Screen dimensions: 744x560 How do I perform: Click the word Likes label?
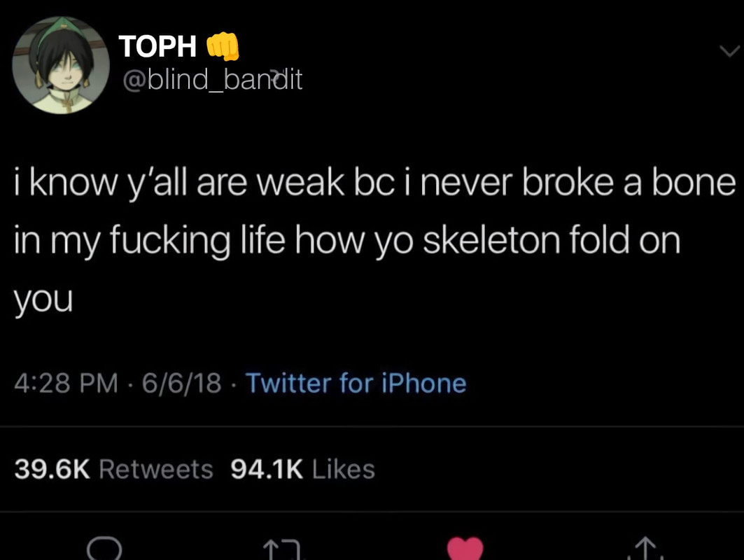(344, 469)
